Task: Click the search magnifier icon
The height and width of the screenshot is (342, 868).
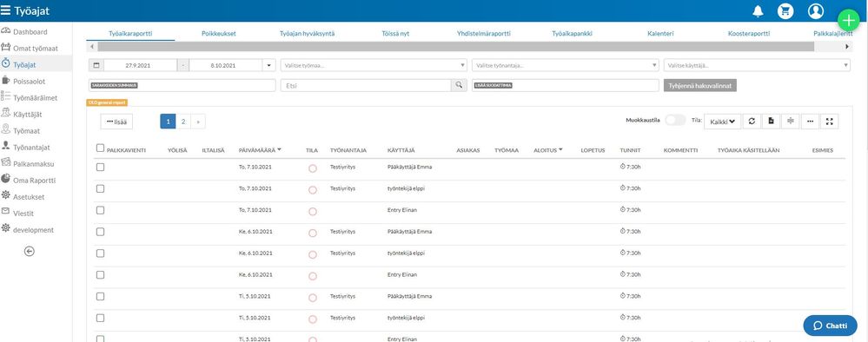Action: tap(459, 85)
